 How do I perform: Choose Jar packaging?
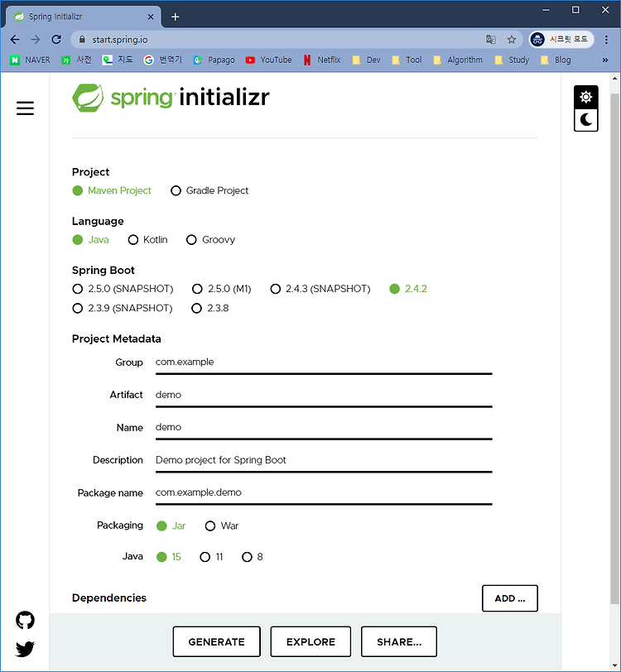pos(171,526)
